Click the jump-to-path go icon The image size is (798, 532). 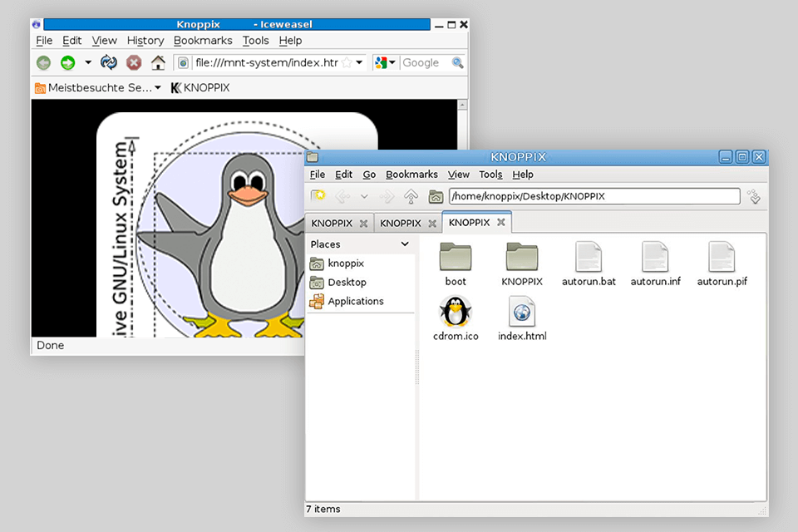click(x=755, y=196)
